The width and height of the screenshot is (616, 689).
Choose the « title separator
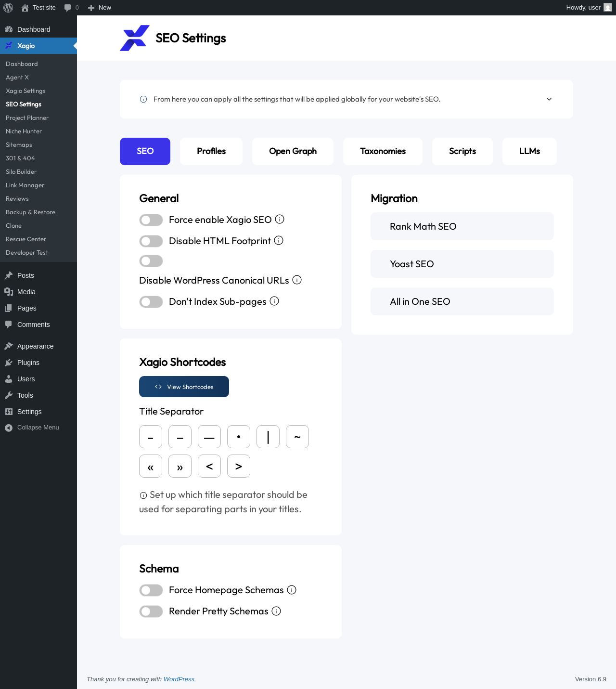point(151,466)
